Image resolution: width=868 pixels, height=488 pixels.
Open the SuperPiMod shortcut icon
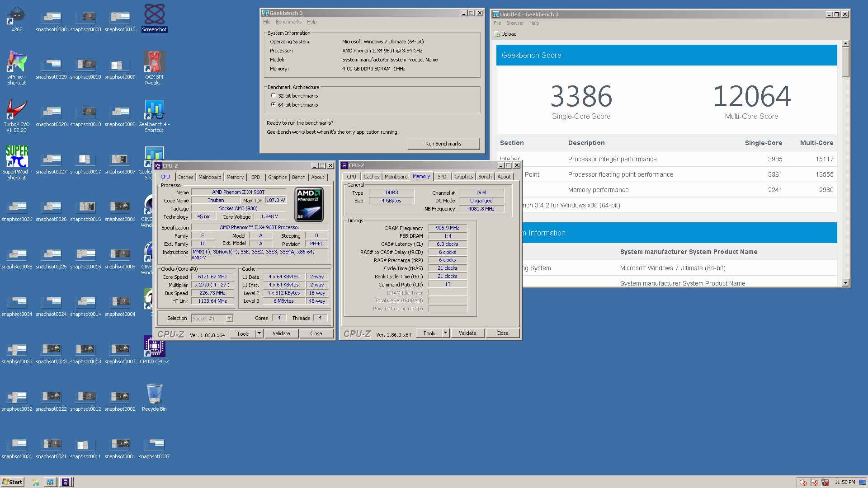coord(17,163)
